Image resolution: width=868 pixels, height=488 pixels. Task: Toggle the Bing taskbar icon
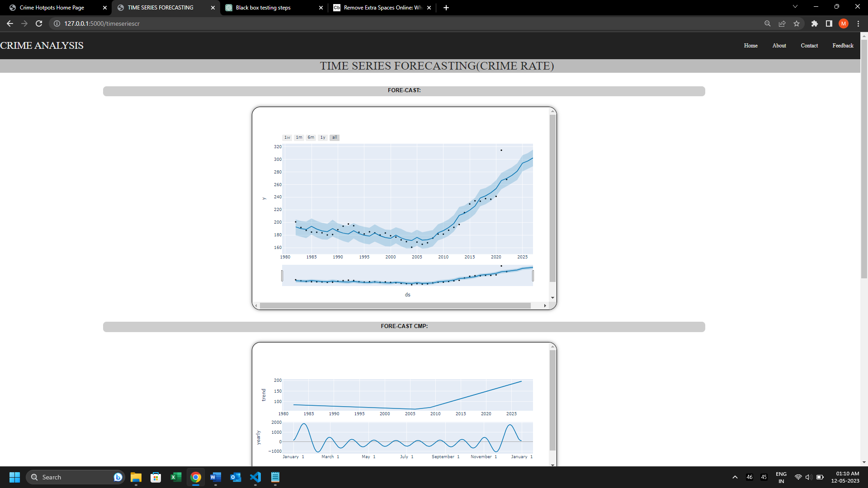(x=118, y=477)
